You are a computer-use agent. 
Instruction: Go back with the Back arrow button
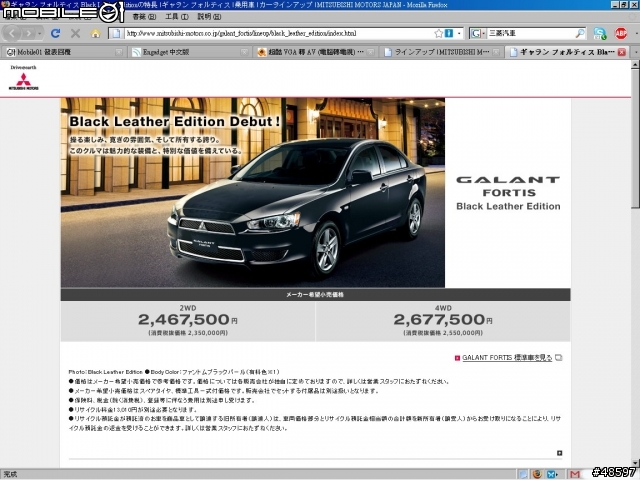pyautogui.click(x=12, y=33)
